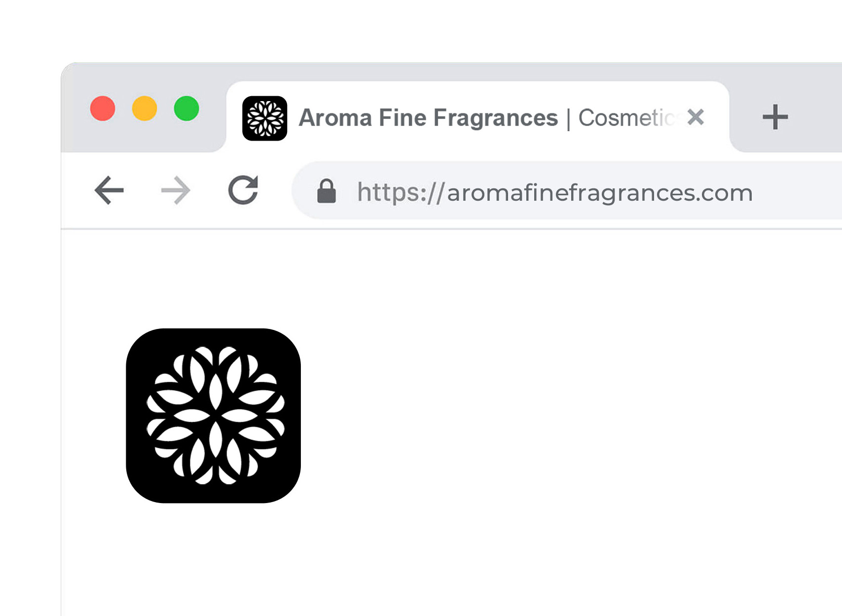Click the flower favicon in the tab
Screen dimensions: 842x616
[x=265, y=118]
